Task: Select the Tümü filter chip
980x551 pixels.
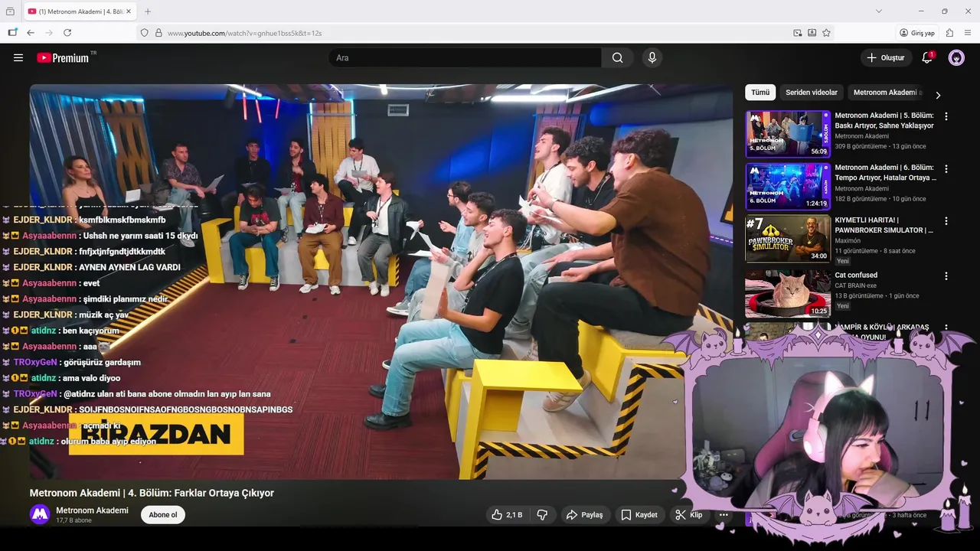Action: 760,93
